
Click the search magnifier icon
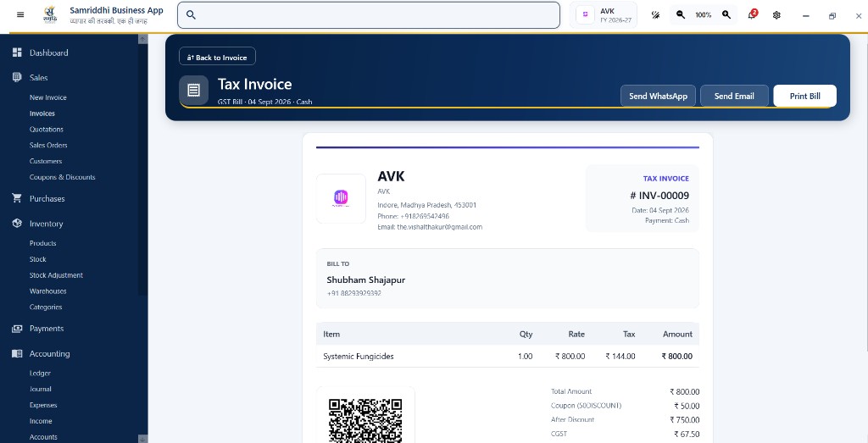(191, 15)
